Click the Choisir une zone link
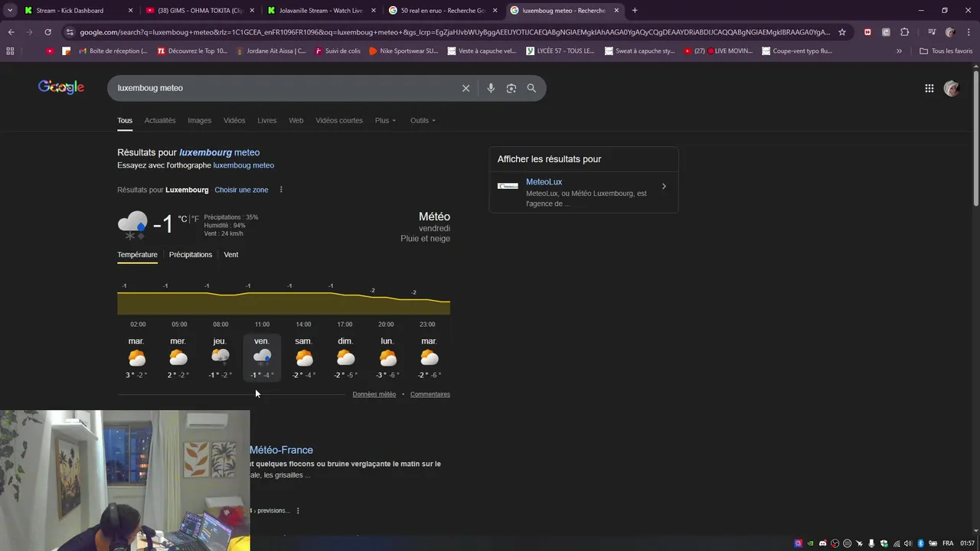 (241, 190)
